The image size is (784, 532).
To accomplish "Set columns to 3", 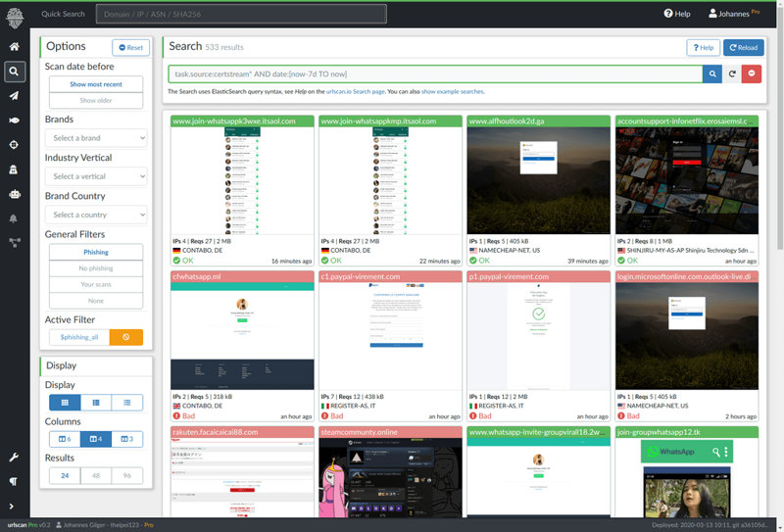I will [x=127, y=439].
